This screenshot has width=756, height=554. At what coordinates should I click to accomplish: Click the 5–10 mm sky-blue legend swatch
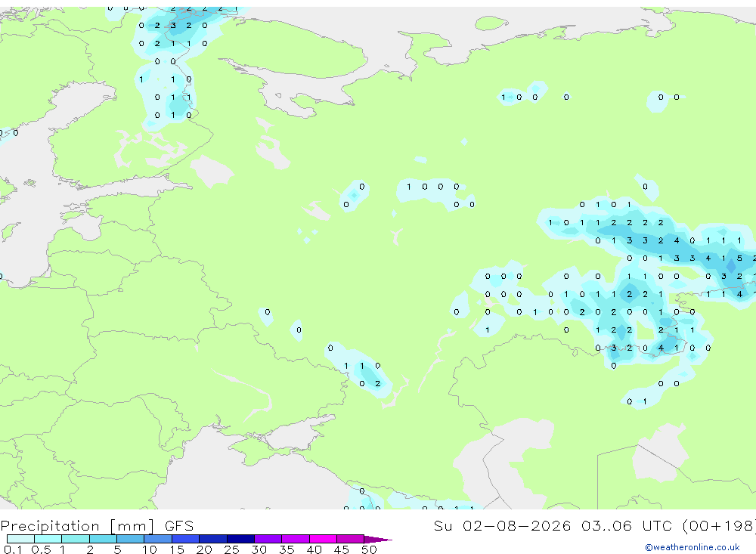click(x=131, y=539)
